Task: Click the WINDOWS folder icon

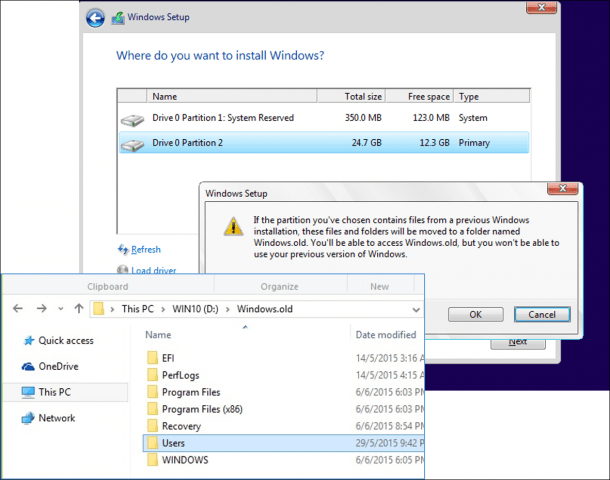Action: pyautogui.click(x=152, y=460)
